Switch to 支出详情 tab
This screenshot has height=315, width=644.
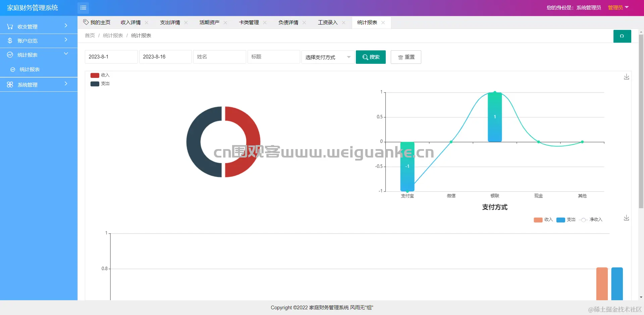point(170,22)
